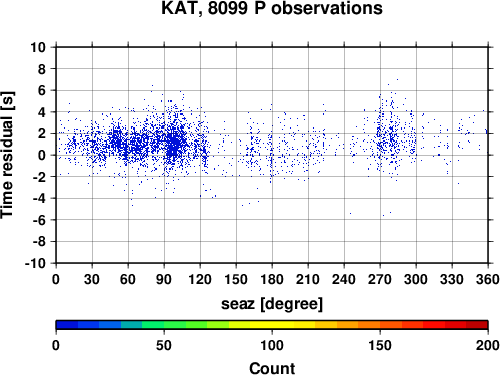
Task: Select the green colorbar segment near 50
Action: click(164, 325)
